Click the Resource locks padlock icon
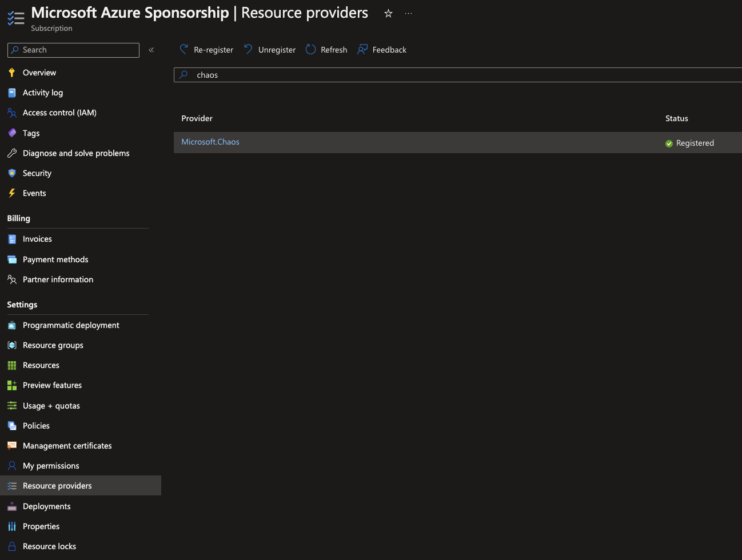This screenshot has height=560, width=742. tap(12, 546)
